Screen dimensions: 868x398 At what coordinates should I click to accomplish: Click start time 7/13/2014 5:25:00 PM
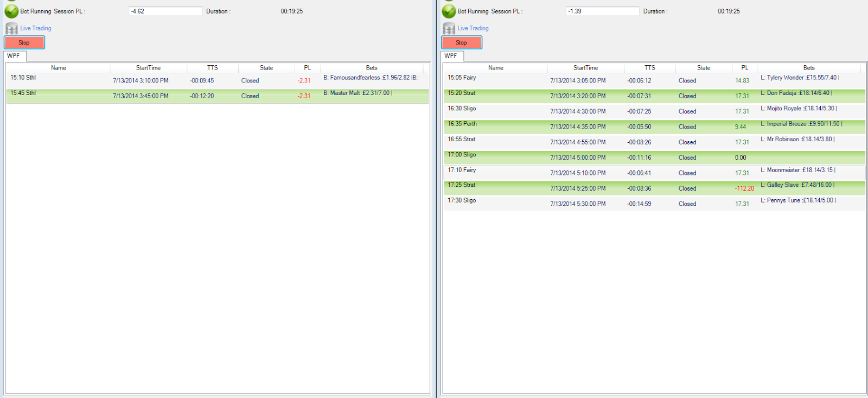pos(578,188)
